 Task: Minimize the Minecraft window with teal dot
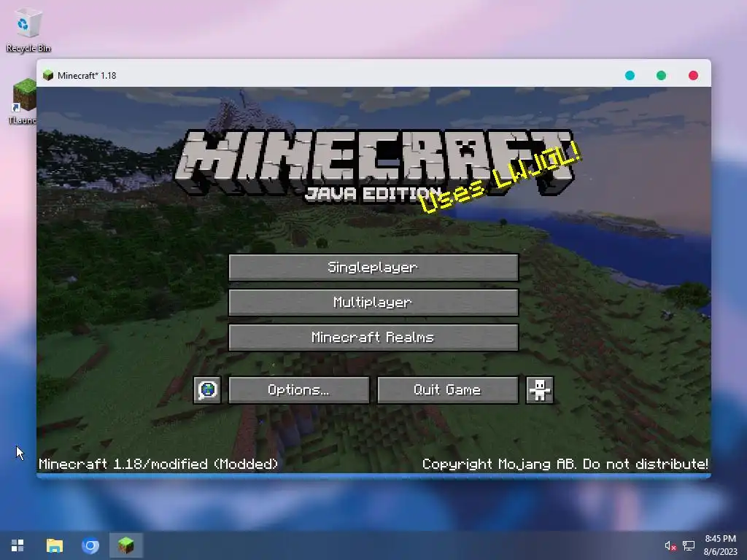(630, 75)
